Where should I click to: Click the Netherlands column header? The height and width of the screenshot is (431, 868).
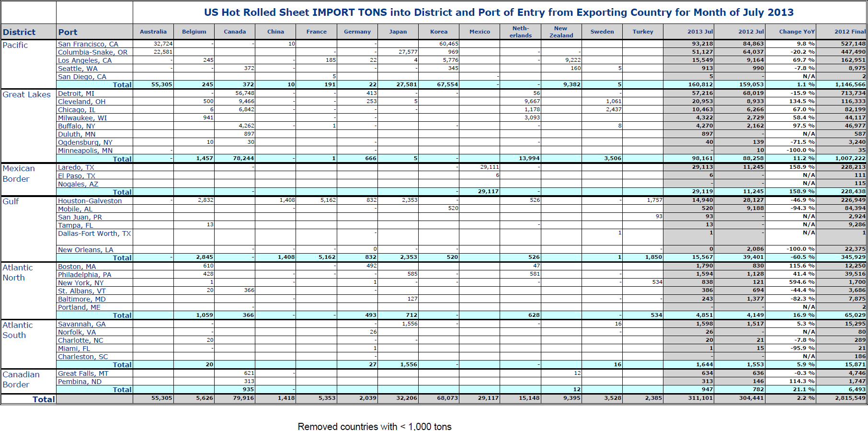tap(520, 32)
